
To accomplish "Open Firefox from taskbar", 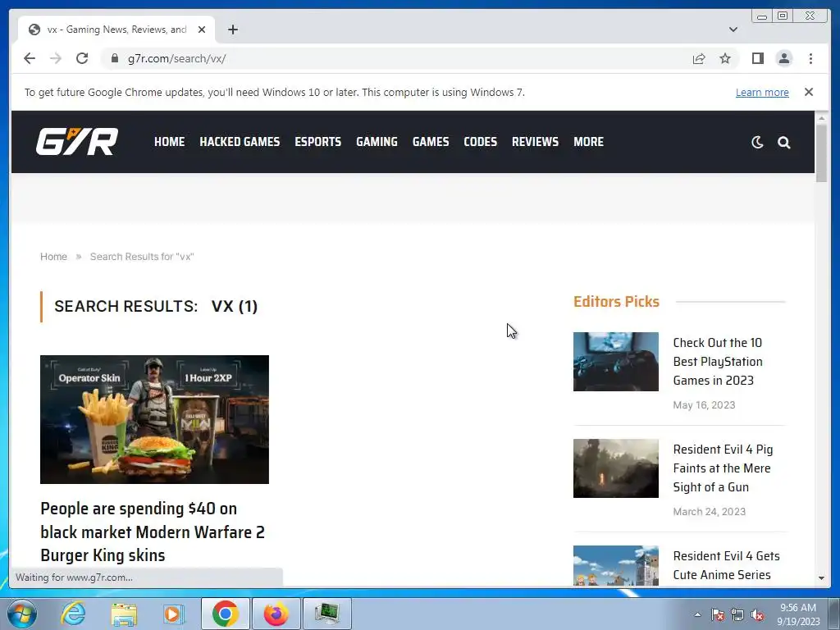I will point(276,614).
